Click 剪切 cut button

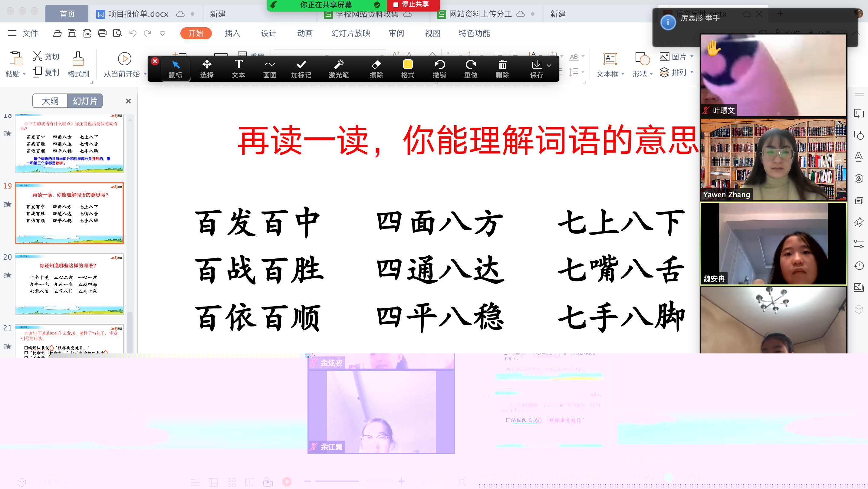click(x=46, y=56)
